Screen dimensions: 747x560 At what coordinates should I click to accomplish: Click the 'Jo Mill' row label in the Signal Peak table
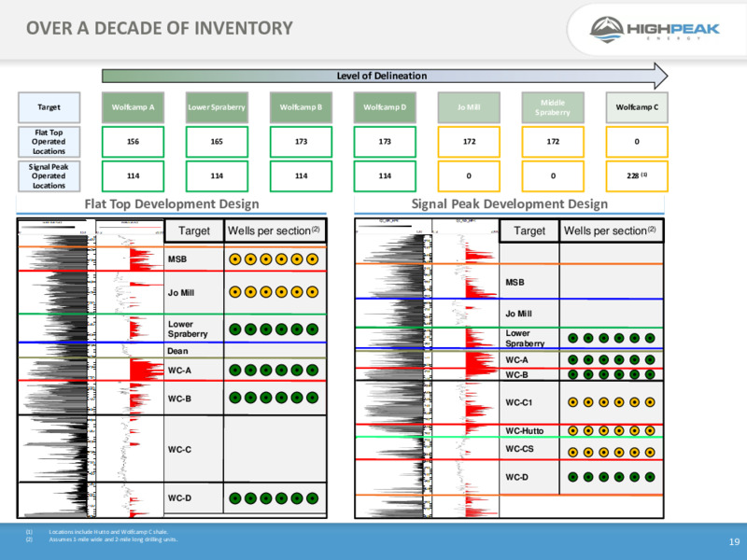click(518, 314)
